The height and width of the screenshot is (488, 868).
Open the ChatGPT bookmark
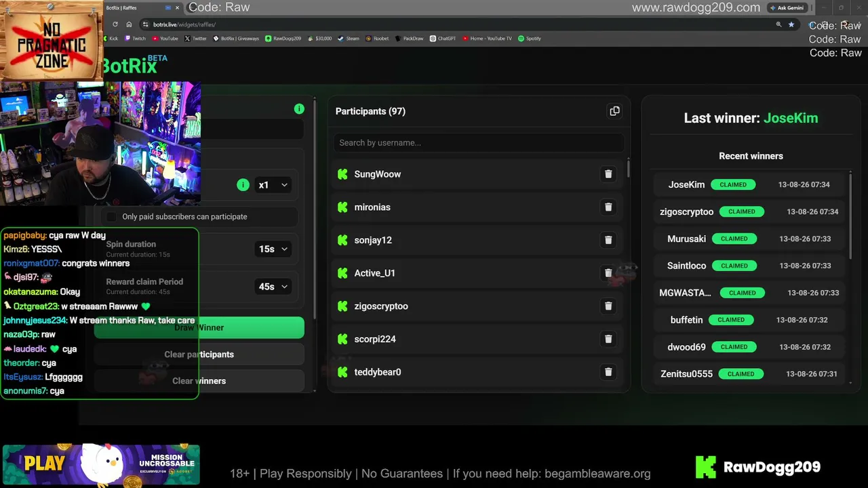coord(443,39)
